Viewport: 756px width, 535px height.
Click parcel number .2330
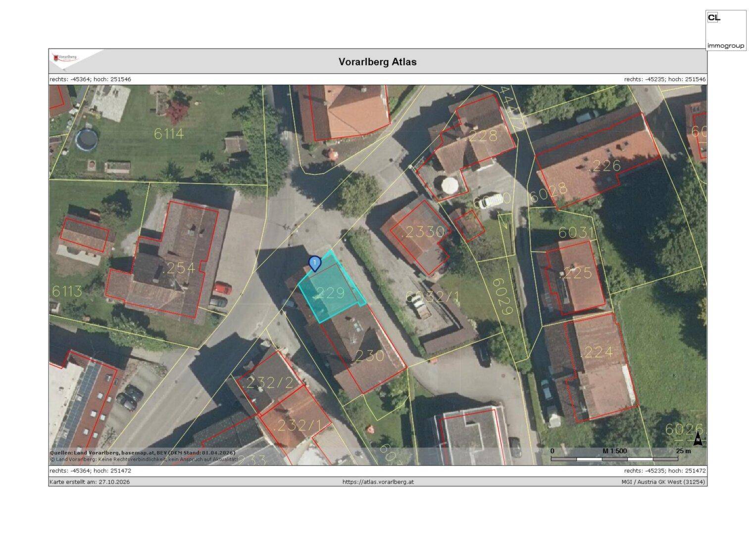[423, 232]
